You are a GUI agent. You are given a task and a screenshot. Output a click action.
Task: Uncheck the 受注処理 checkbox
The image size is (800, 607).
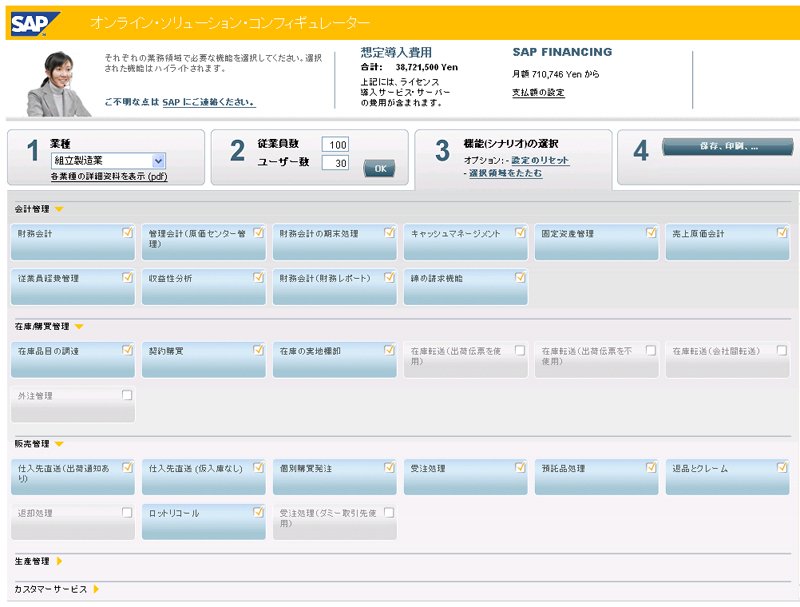coord(520,467)
